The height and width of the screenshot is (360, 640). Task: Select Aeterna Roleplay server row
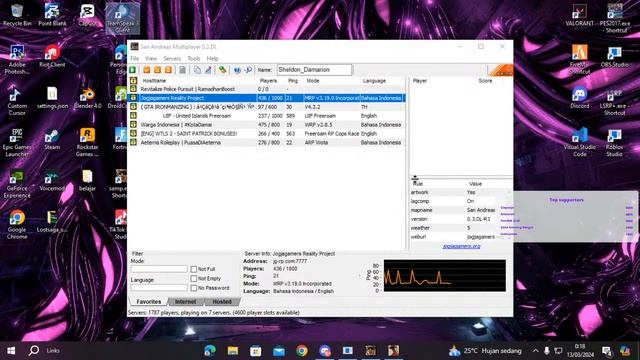click(x=267, y=142)
